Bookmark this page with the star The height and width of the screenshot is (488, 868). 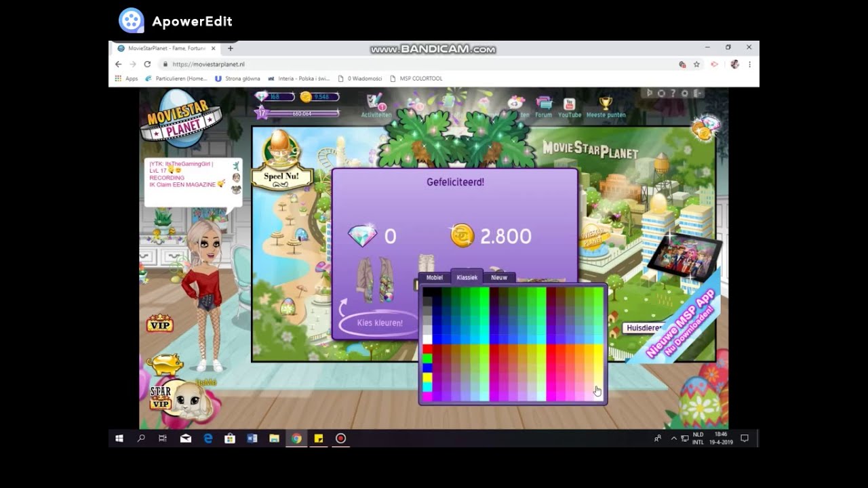696,64
